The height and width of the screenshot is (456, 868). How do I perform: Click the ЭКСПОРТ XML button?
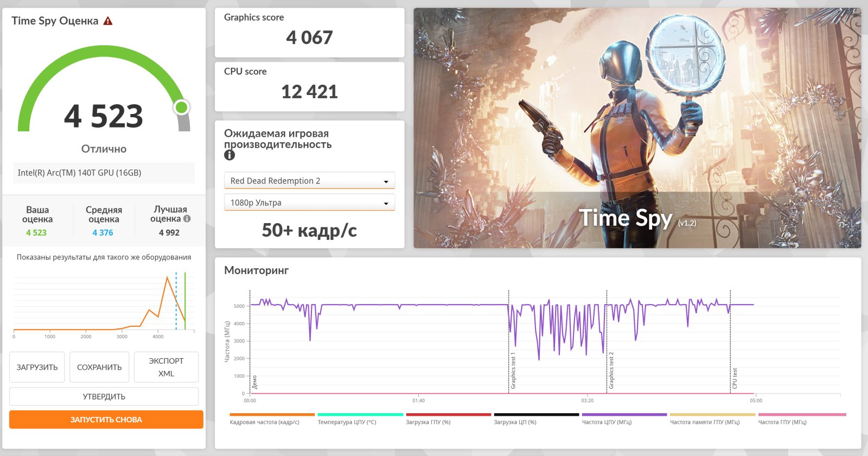tap(166, 367)
